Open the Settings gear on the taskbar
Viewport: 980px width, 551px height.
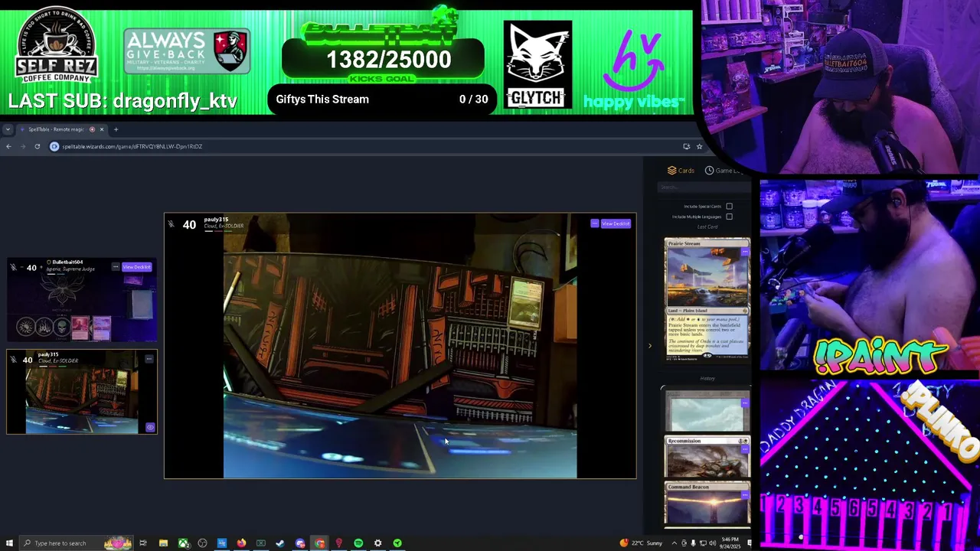[377, 543]
